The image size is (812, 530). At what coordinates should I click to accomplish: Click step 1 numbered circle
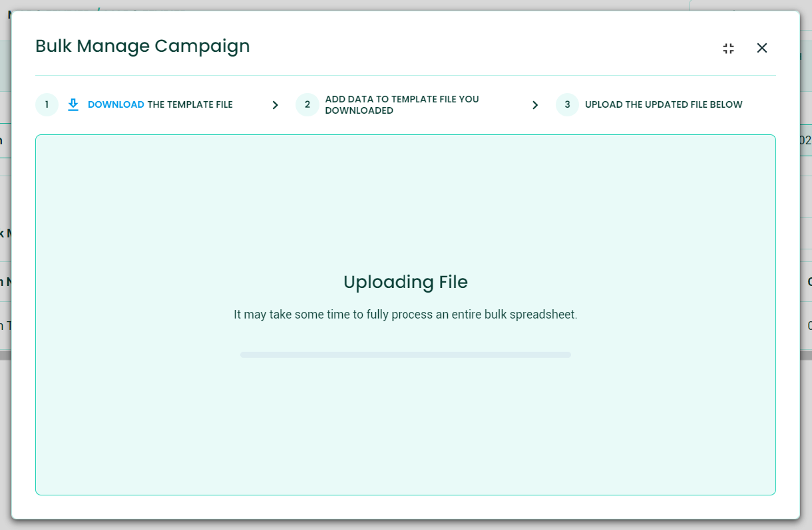[47, 104]
